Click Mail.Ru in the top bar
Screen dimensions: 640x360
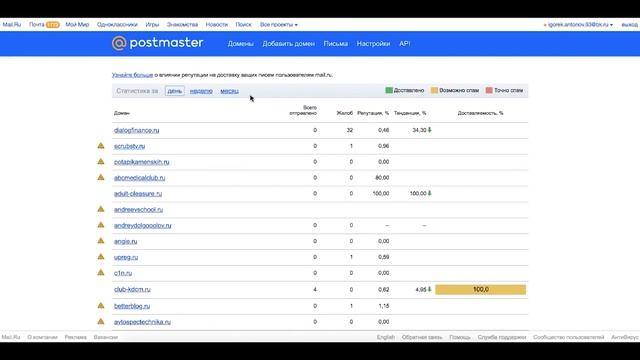(12, 24)
